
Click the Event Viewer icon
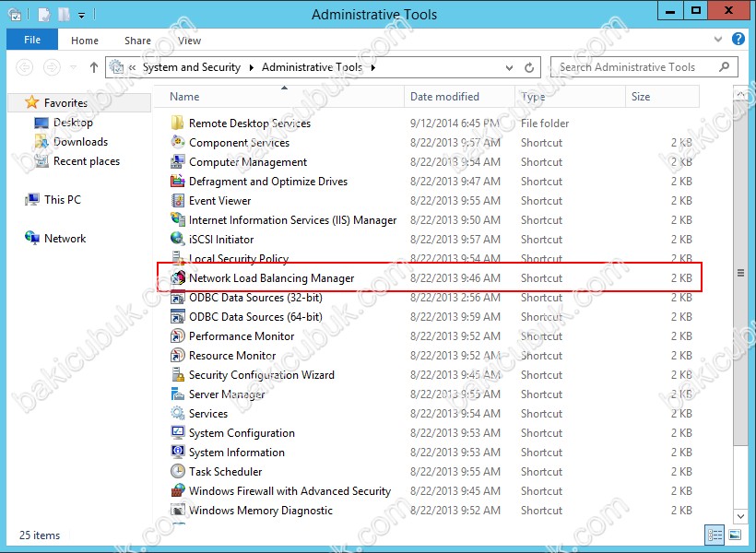tap(177, 200)
